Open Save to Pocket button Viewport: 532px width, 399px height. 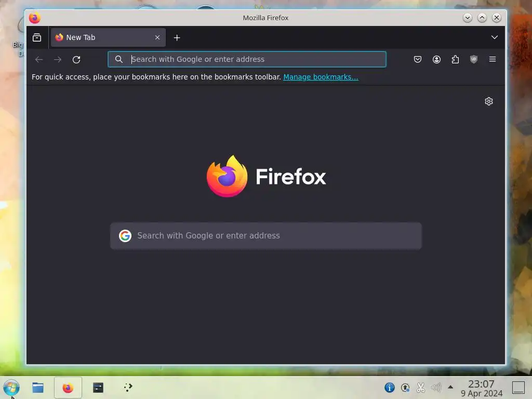418,59
